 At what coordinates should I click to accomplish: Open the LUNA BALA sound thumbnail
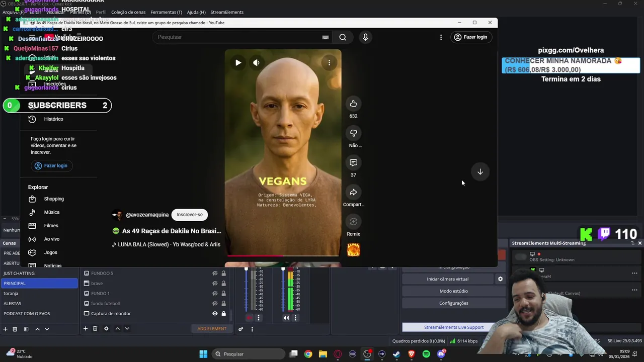(x=353, y=250)
